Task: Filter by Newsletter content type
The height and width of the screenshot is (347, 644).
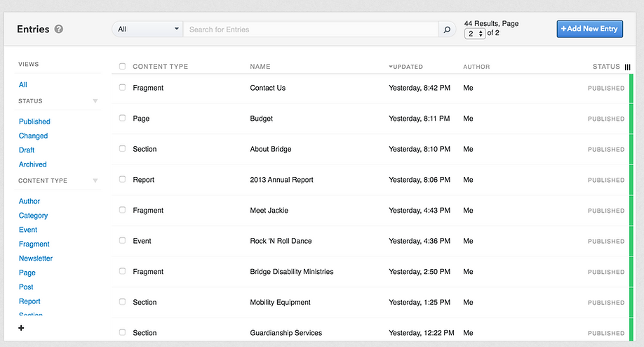Action: 36,258
